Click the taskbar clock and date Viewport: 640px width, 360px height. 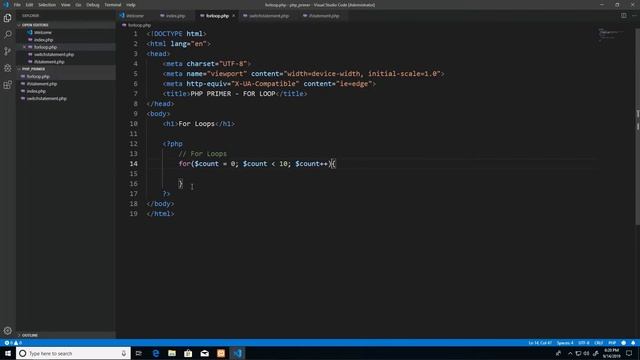[611, 353]
